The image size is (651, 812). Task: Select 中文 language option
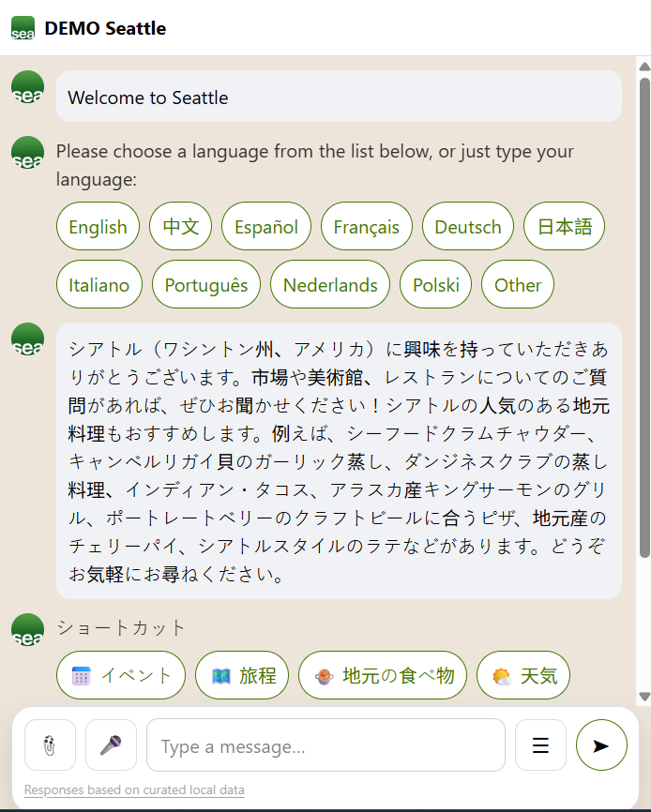(181, 227)
